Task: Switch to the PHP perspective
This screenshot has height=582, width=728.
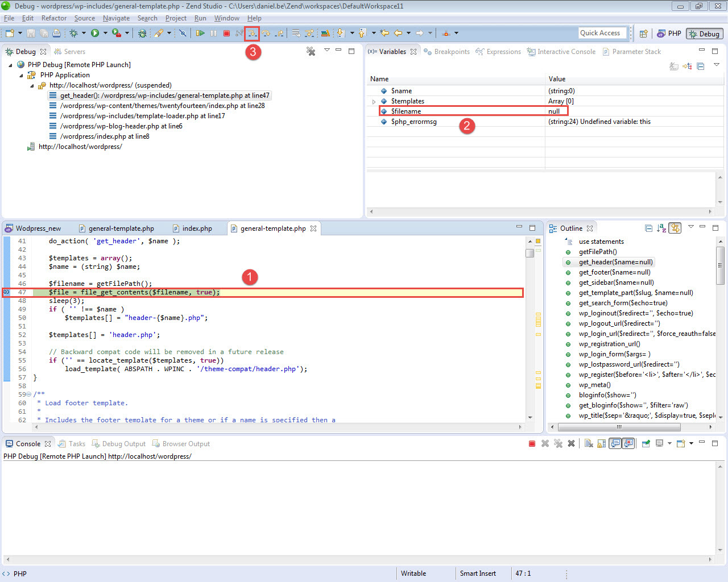Action: 669,34
